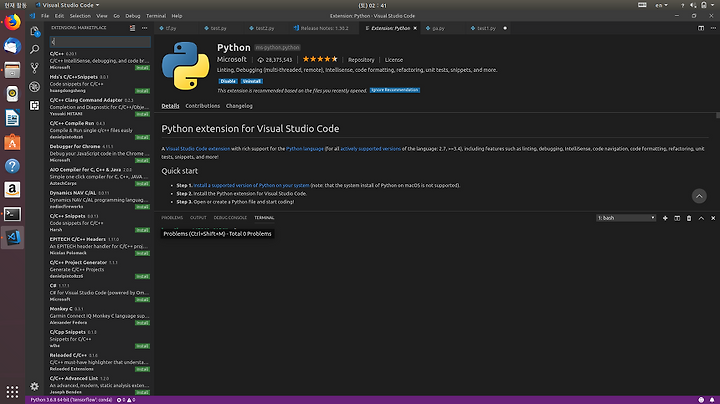Install the C# extension
This screenshot has width=720, height=404.
[142, 299]
